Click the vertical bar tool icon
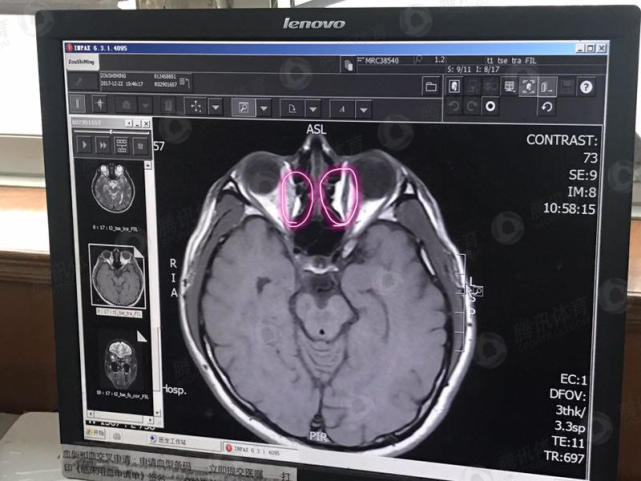641x481 pixels. pyautogui.click(x=78, y=103)
